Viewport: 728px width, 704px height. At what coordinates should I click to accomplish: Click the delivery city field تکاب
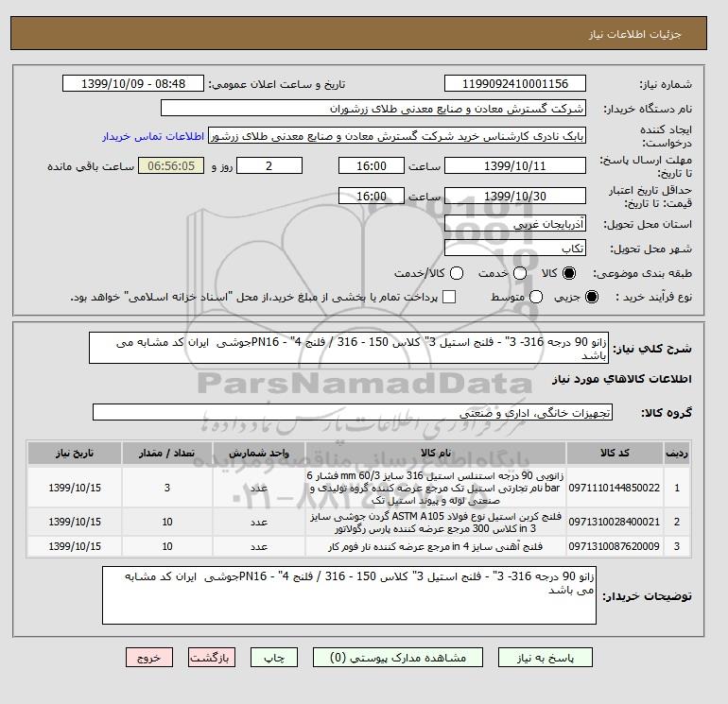click(x=515, y=249)
